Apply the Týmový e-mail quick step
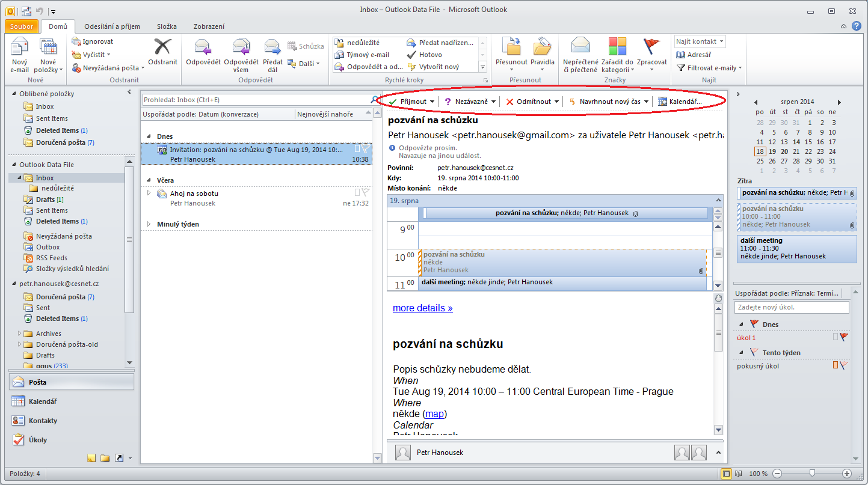This screenshot has height=485, width=868. (x=363, y=55)
